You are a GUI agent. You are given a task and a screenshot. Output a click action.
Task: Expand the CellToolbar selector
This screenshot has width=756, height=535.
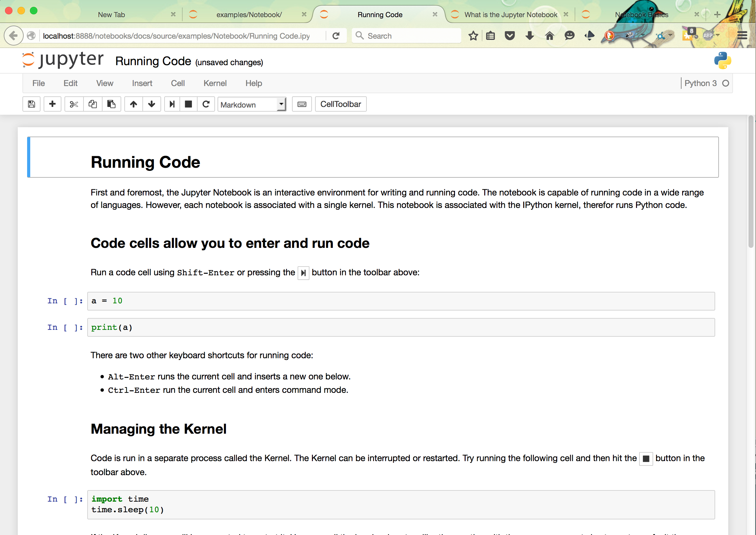pyautogui.click(x=341, y=104)
